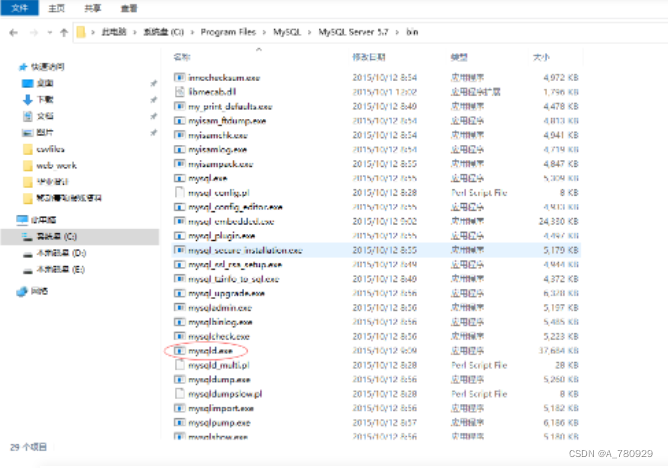The width and height of the screenshot is (668, 468).
Task: Select the (E:) drive in the sidebar
Action: (60, 270)
